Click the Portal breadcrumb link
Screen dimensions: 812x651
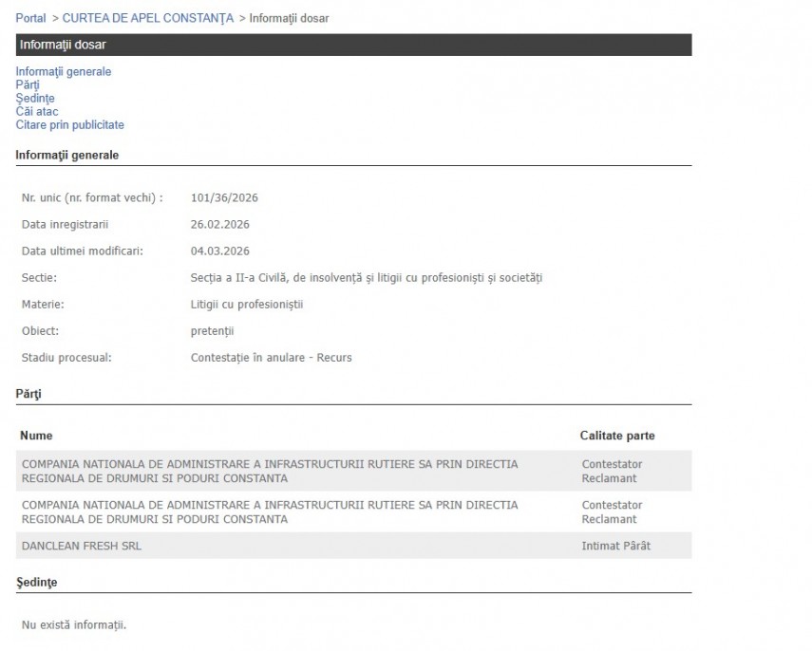tap(30, 18)
